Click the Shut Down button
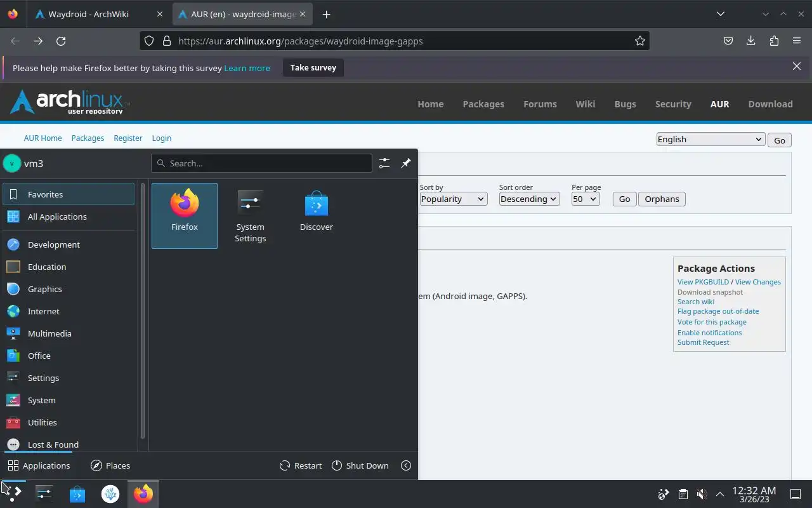This screenshot has height=508, width=812. 360,465
